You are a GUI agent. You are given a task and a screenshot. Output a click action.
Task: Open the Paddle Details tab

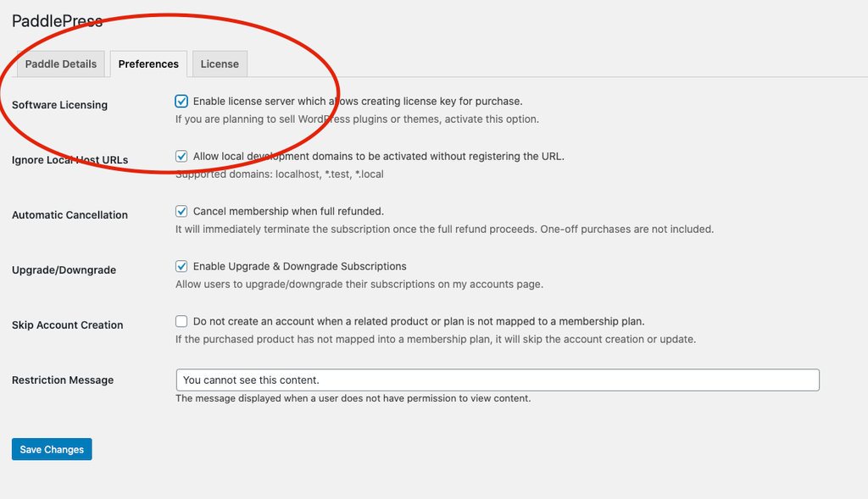coord(61,64)
